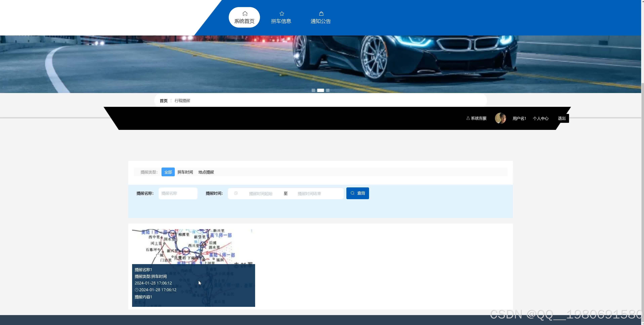Click the person icon beside 系统客服
The height and width of the screenshot is (325, 644).
pos(468,118)
